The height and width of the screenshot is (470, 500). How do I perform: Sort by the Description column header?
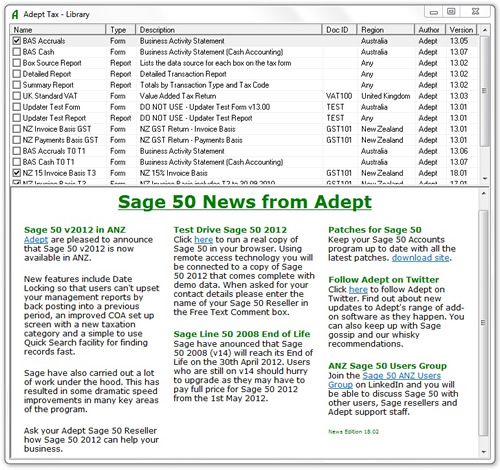(229, 30)
